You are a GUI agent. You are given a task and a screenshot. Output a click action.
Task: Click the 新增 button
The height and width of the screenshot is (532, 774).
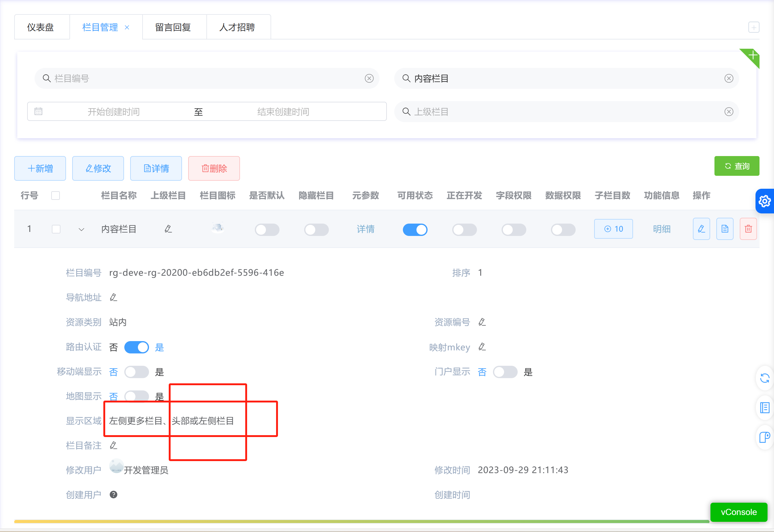click(40, 168)
